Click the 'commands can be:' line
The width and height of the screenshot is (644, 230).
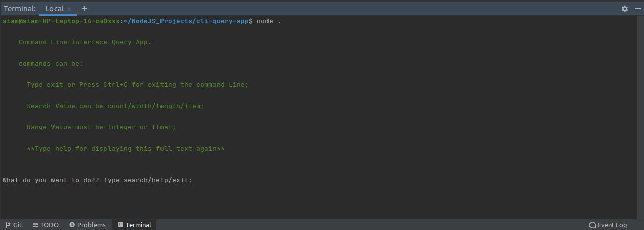(x=51, y=64)
